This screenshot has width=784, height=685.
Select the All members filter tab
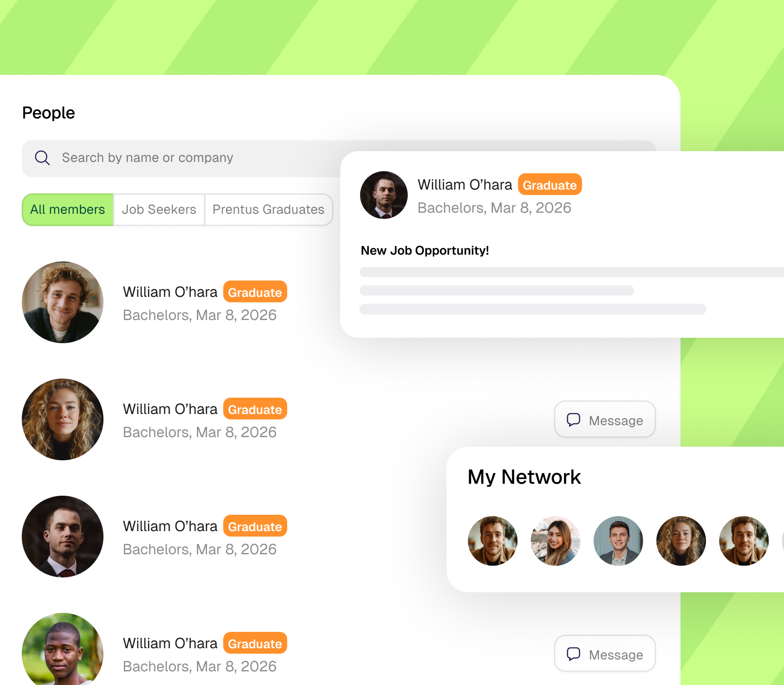[x=68, y=210]
